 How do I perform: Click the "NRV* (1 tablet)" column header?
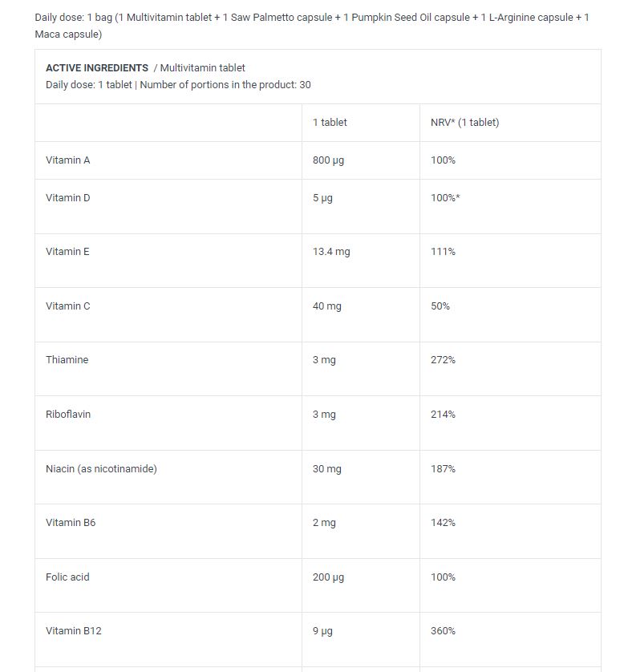point(464,123)
